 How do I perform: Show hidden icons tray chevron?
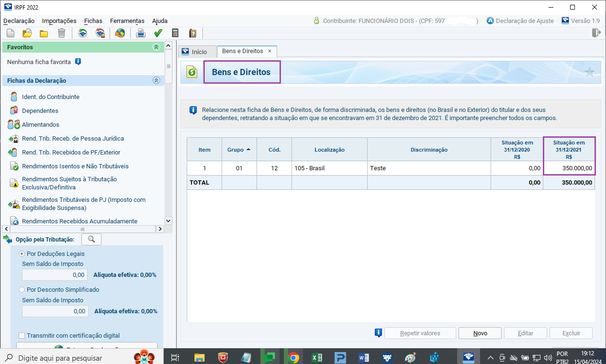pyautogui.click(x=491, y=358)
